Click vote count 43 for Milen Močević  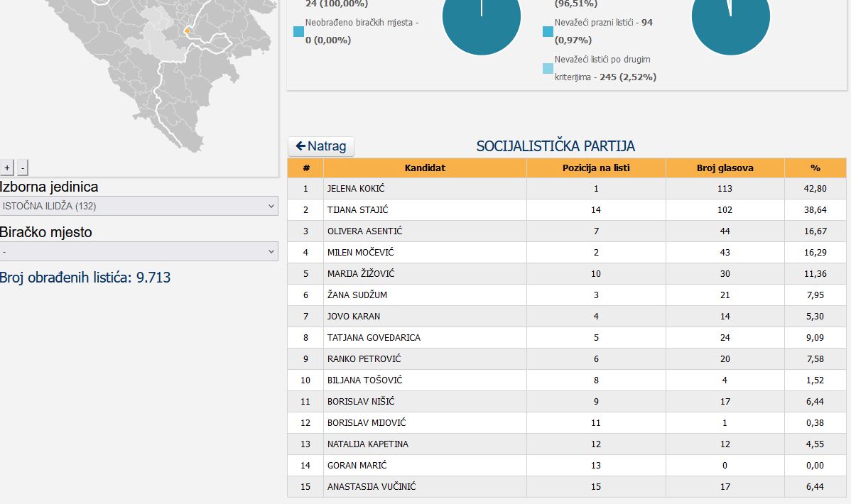[x=725, y=252]
